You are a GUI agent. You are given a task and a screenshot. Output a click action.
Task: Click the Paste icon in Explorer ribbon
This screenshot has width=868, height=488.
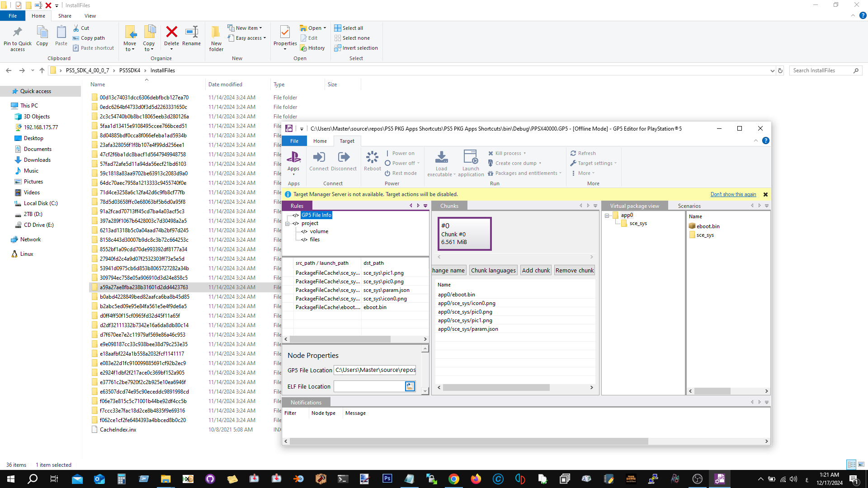61,32
